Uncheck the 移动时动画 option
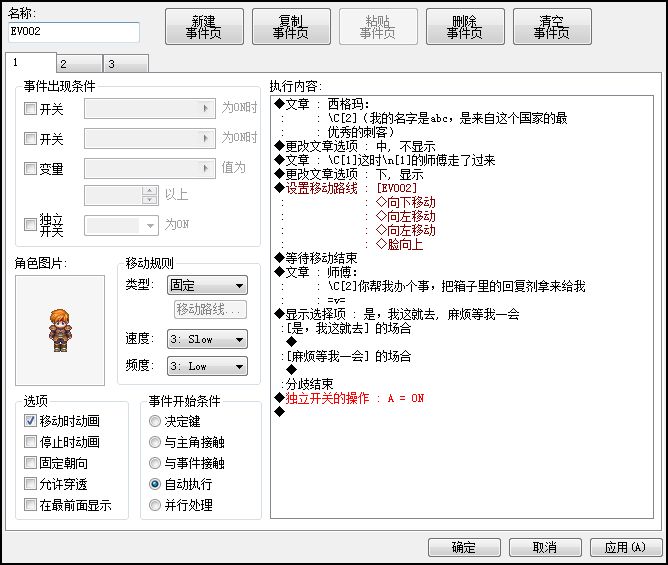The image size is (668, 565). [30, 421]
